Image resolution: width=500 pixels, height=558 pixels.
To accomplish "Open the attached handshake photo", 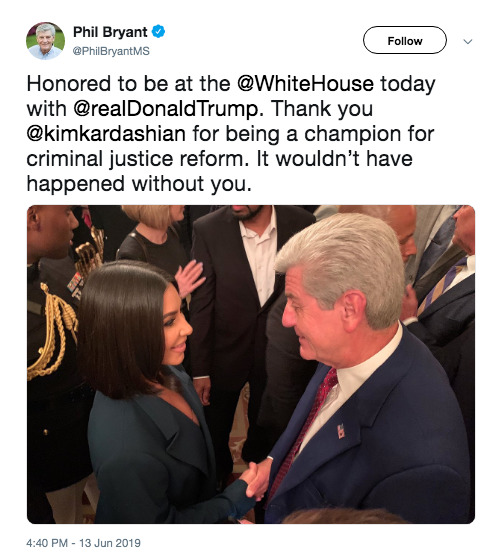I will pyautogui.click(x=251, y=364).
